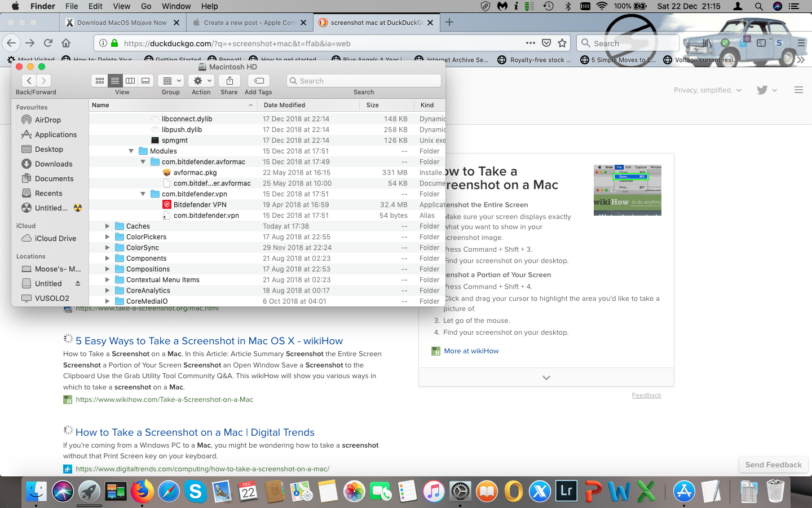
Task: Switch to Download MacOS Mojave Now tab
Action: [122, 23]
